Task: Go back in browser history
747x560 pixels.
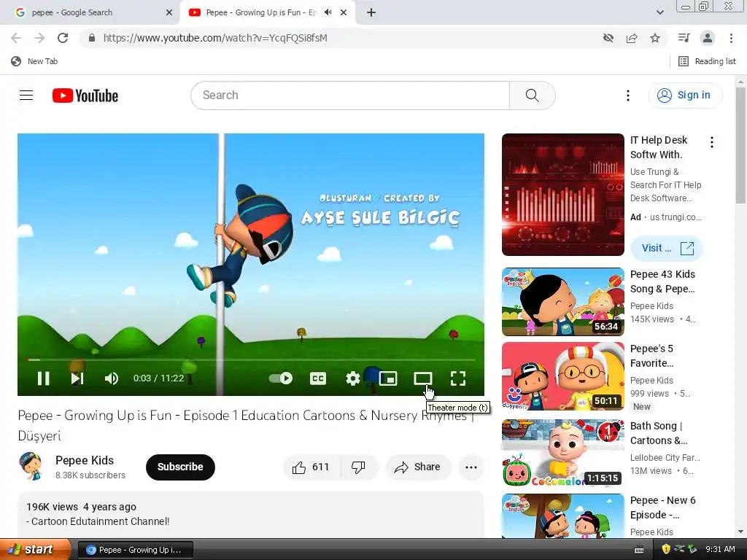Action: [16, 38]
